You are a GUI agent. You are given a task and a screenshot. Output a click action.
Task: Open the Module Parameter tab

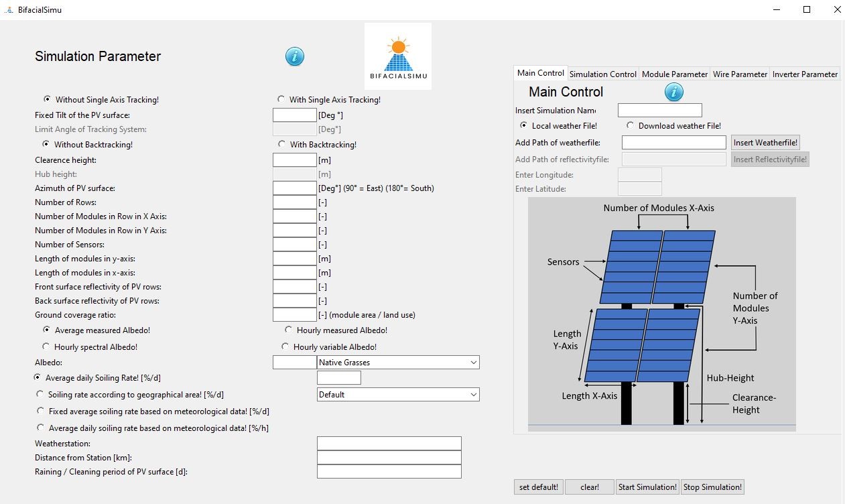click(674, 74)
